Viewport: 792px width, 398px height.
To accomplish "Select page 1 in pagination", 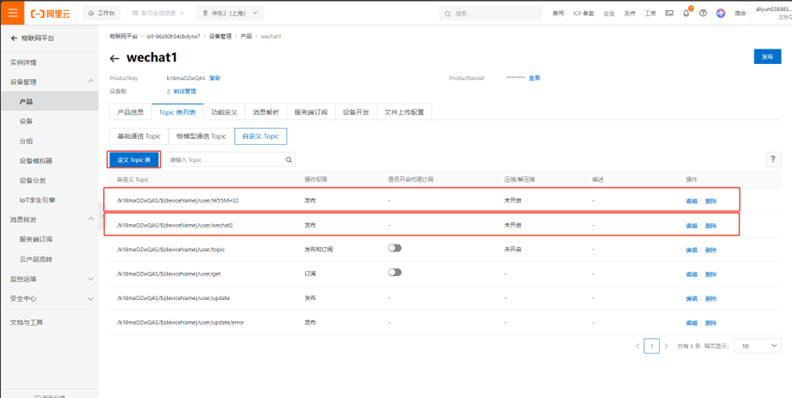I will (x=652, y=346).
